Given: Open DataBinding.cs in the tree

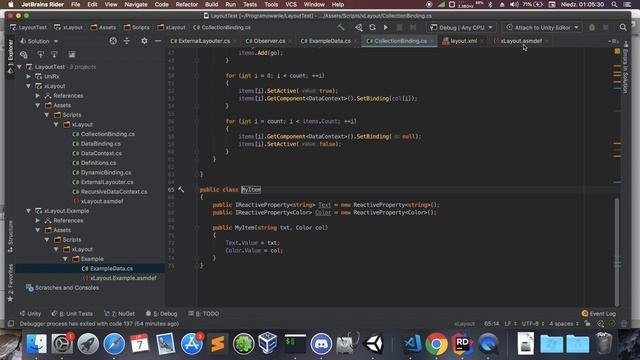Looking at the screenshot, I should point(100,144).
